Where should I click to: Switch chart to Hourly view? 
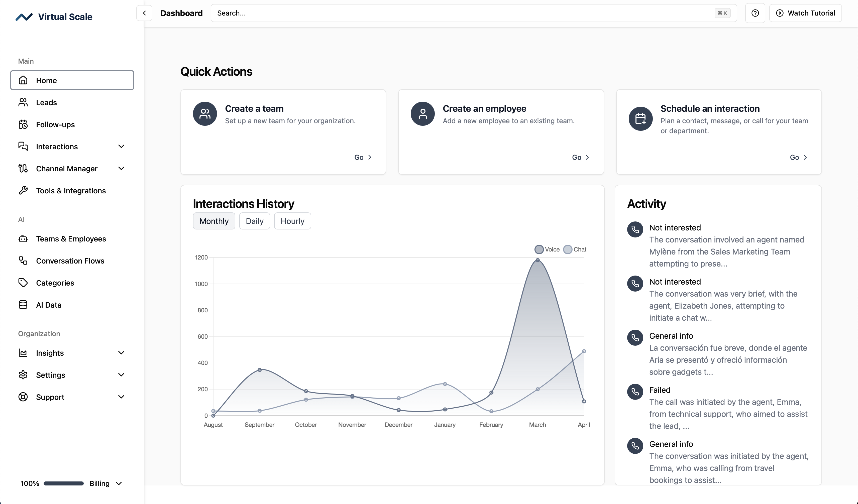coord(292,221)
